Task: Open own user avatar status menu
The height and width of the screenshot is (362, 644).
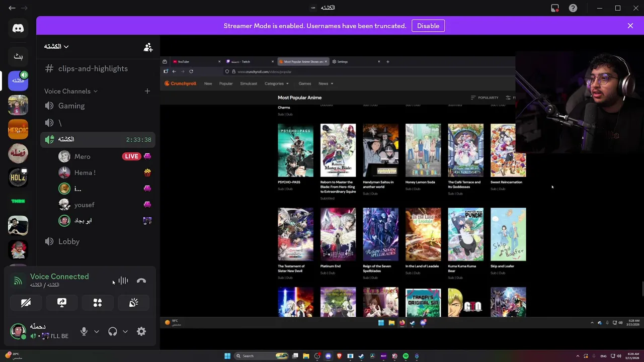Action: (x=18, y=331)
